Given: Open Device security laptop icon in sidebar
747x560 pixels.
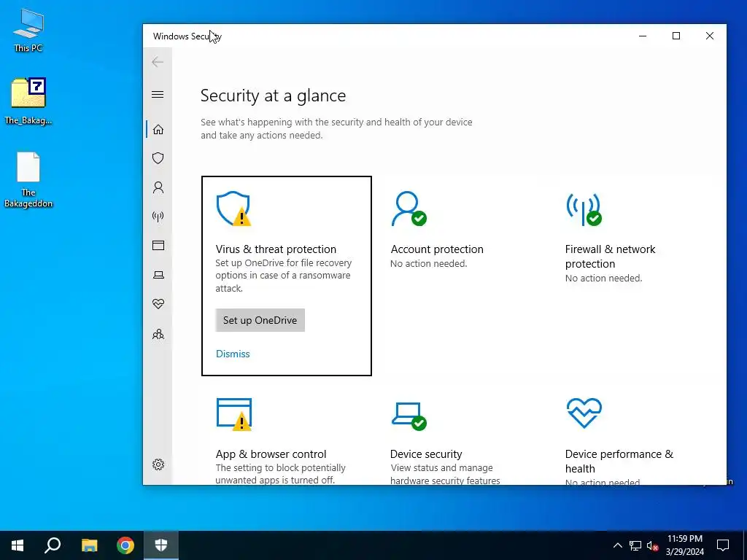Looking at the screenshot, I should [158, 275].
